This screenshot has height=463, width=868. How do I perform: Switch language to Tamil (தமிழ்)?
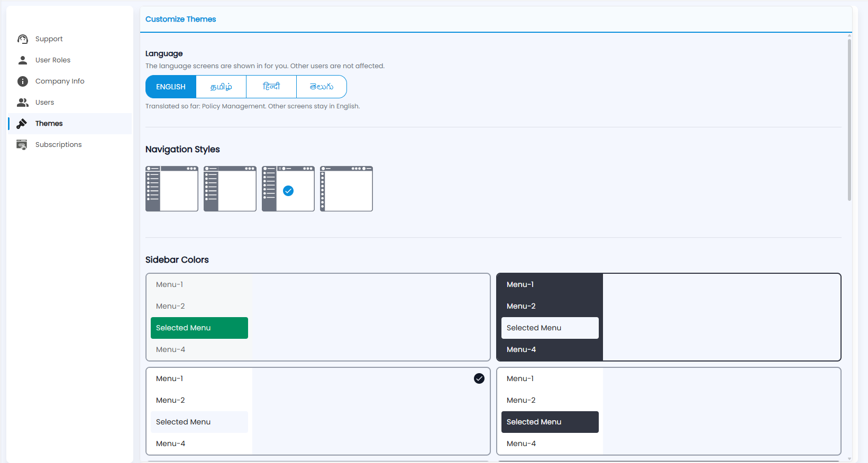click(x=221, y=87)
